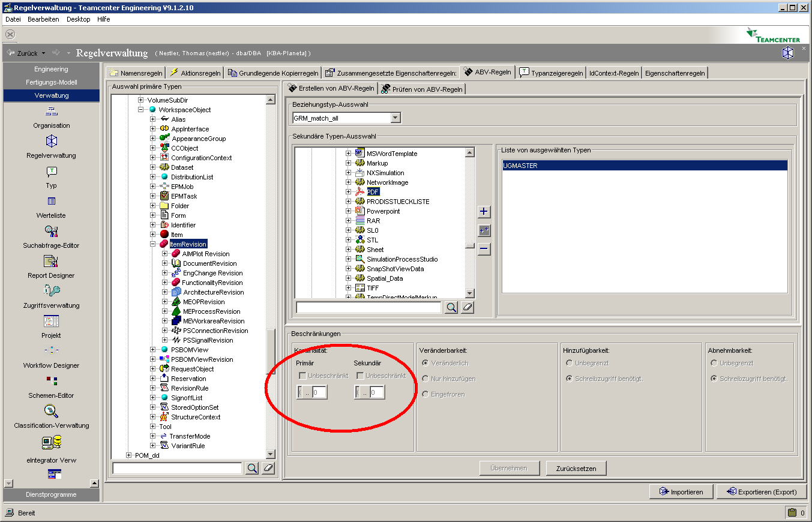Image resolution: width=812 pixels, height=522 pixels.
Task: Open the Dienstprogramme sidebar section
Action: point(52,495)
